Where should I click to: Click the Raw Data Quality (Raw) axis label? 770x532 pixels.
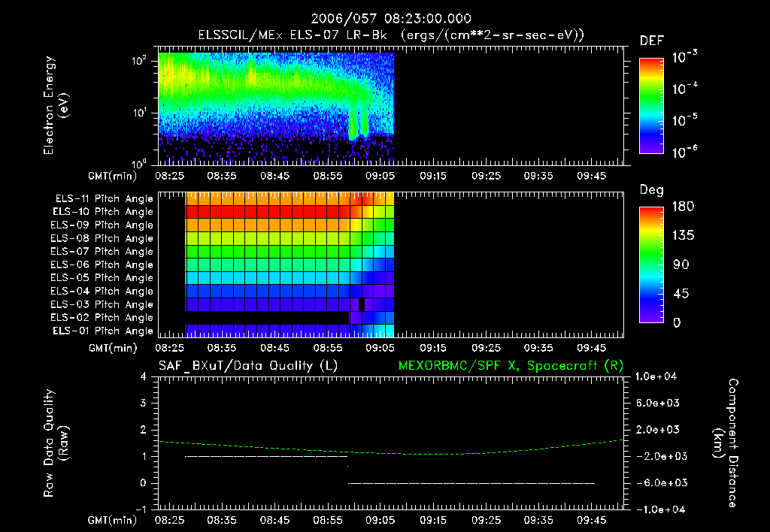(56, 443)
